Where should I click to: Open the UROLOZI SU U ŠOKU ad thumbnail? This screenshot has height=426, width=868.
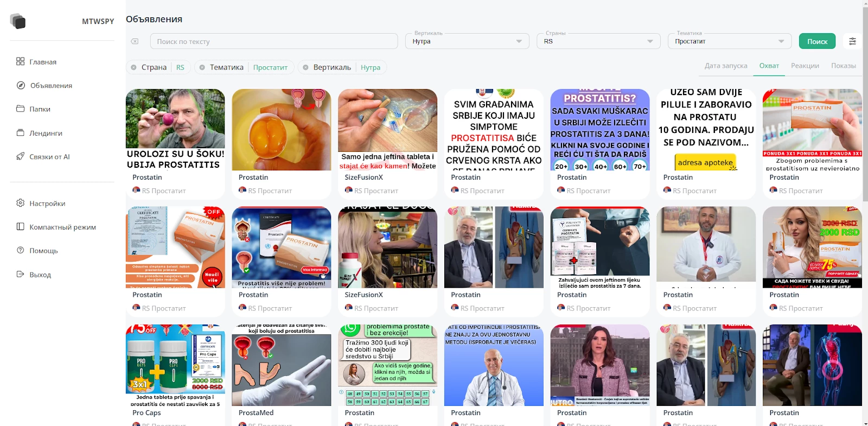coord(175,130)
